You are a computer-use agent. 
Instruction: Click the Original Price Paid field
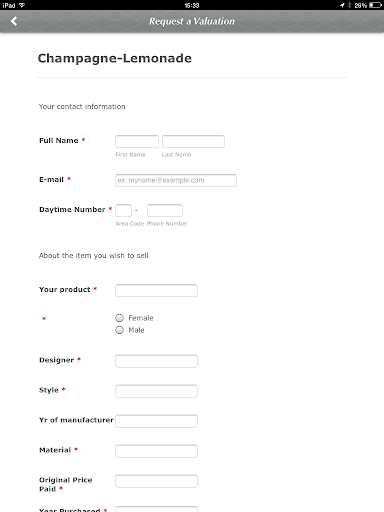click(156, 481)
